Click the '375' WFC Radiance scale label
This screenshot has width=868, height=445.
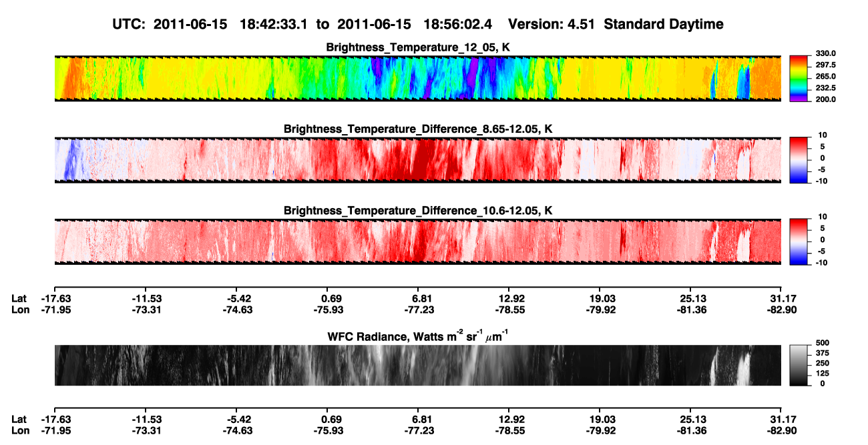[x=824, y=353]
